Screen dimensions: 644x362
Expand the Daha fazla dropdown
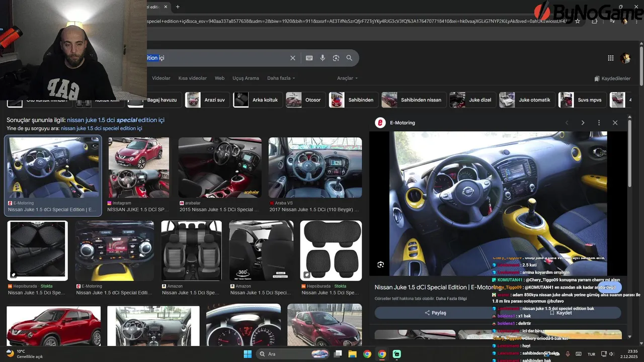point(281,78)
